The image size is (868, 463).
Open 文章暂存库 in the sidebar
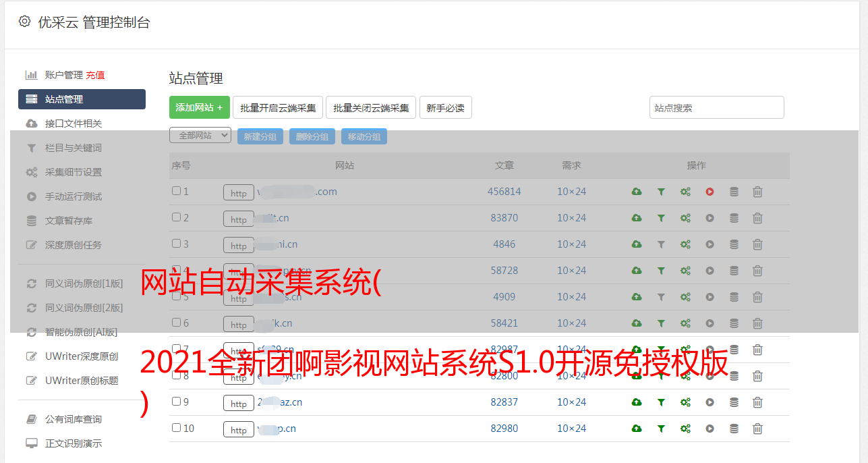point(69,221)
